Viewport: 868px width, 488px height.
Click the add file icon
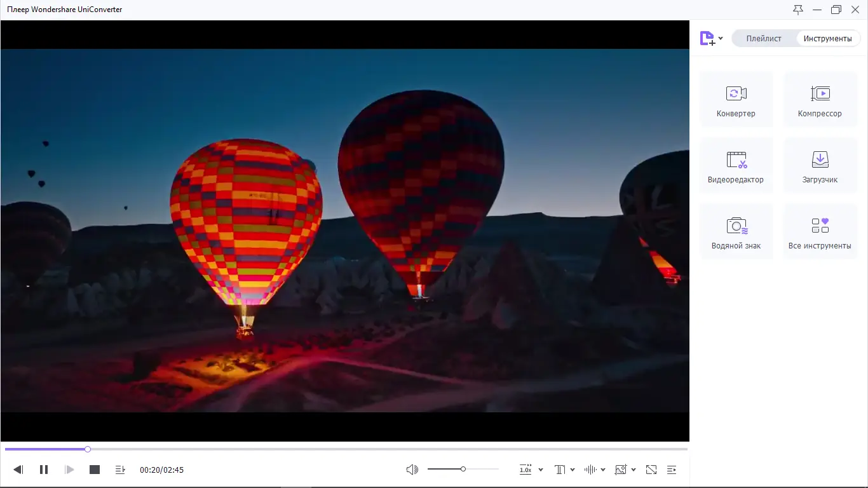[707, 39]
